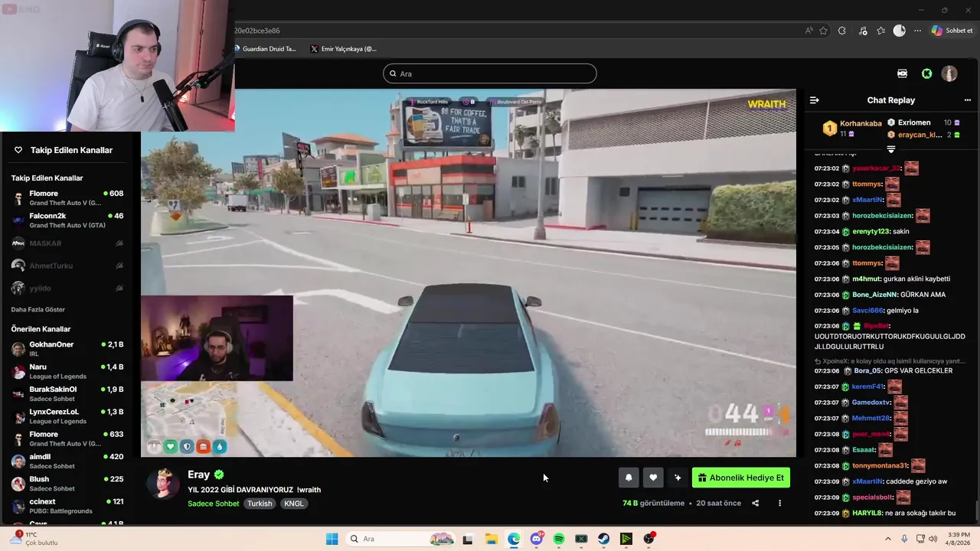Click Daha Fazla Göster to show more channels
The image size is (980, 551).
click(38, 310)
